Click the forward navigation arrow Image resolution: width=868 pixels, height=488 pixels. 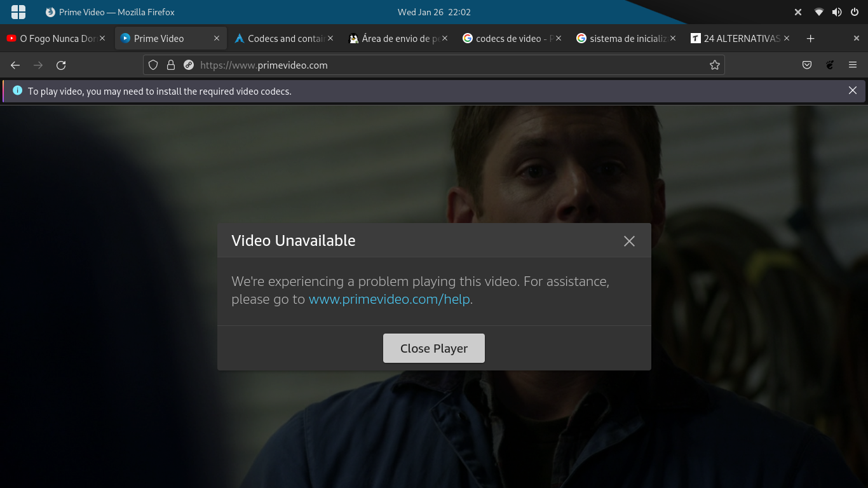click(38, 65)
